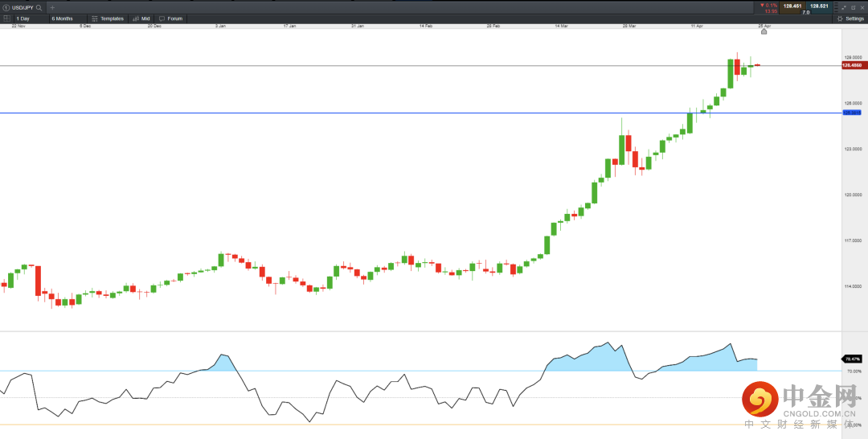Open the Templates menu

click(x=108, y=18)
